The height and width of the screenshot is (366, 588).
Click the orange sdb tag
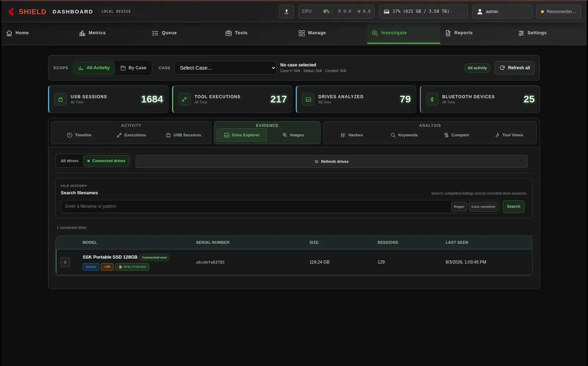107,267
